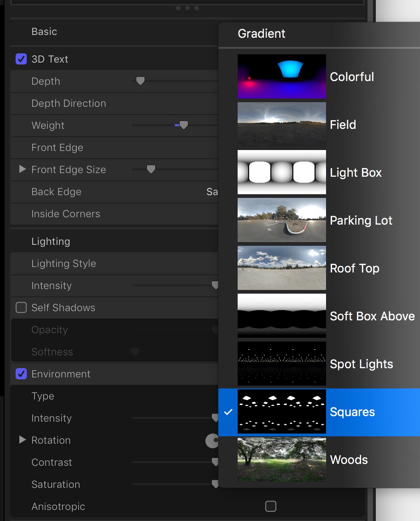Click the panel resize grip dots
The image size is (420, 521).
(x=187, y=8)
